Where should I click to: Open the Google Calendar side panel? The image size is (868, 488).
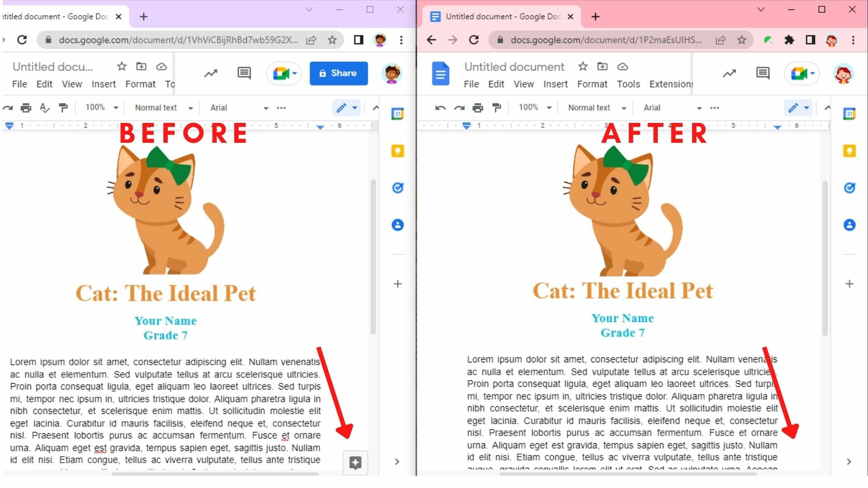point(849,114)
